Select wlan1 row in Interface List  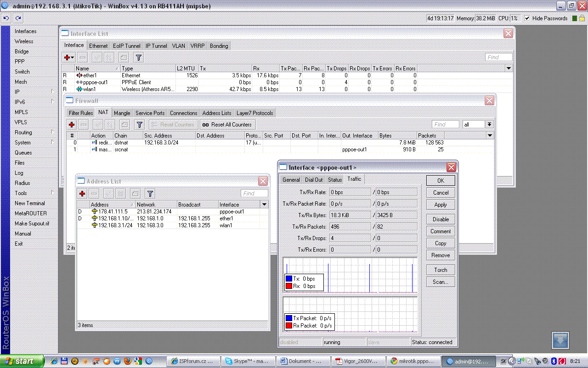(x=288, y=89)
